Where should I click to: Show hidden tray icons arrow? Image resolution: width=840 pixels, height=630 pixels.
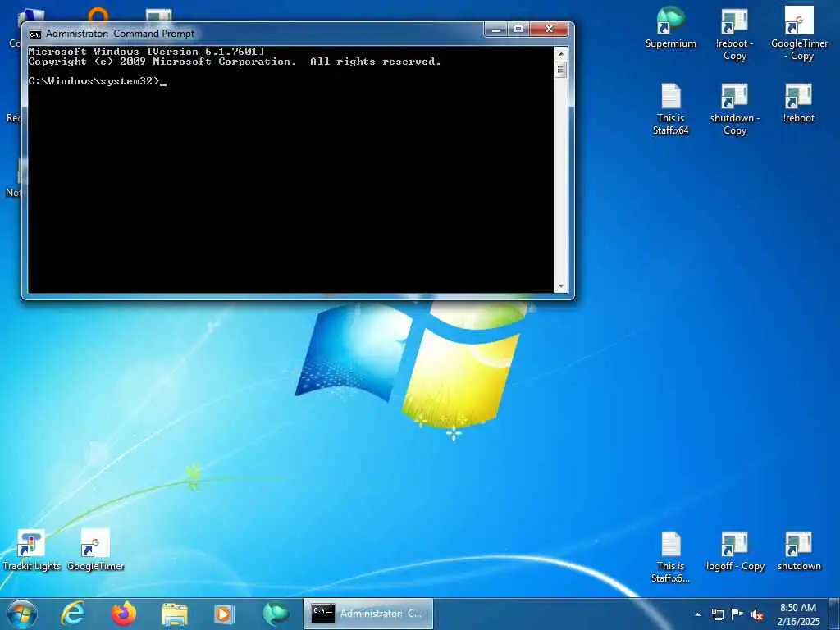(697, 614)
